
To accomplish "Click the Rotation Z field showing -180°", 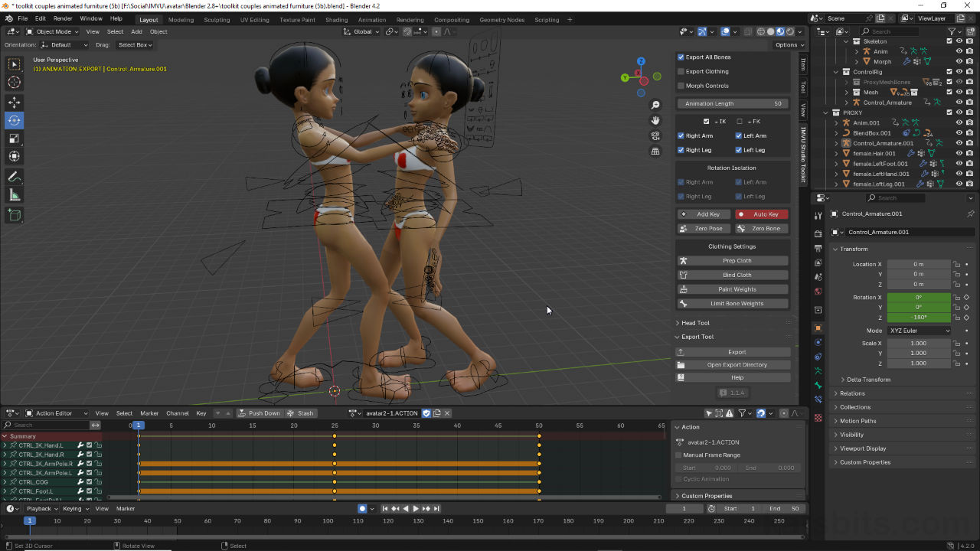I will [x=919, y=317].
